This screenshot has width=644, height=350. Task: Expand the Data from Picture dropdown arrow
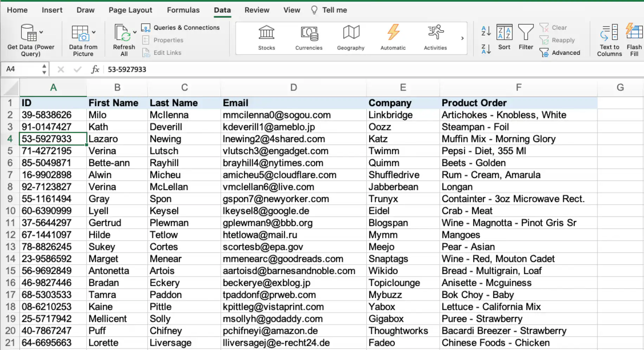pos(94,32)
